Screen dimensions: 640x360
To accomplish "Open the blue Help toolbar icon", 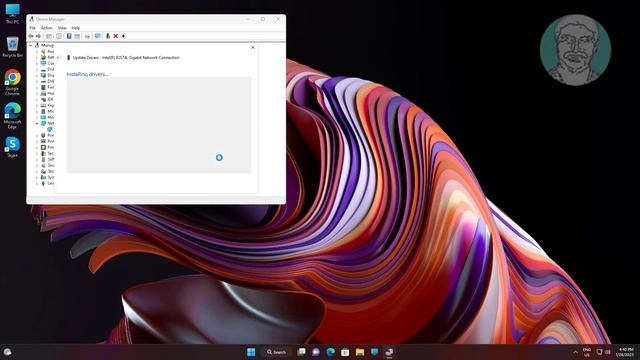I will coord(69,36).
